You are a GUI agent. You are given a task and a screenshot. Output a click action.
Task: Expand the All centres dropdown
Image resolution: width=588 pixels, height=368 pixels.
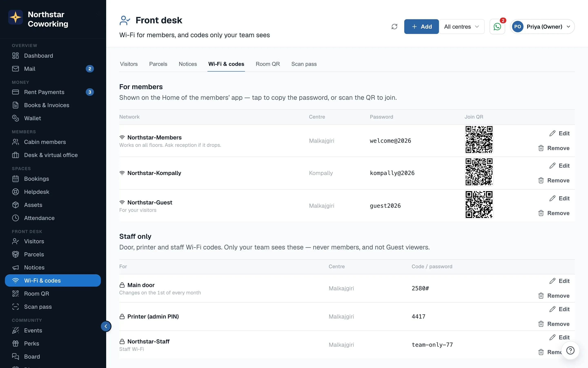(x=462, y=27)
